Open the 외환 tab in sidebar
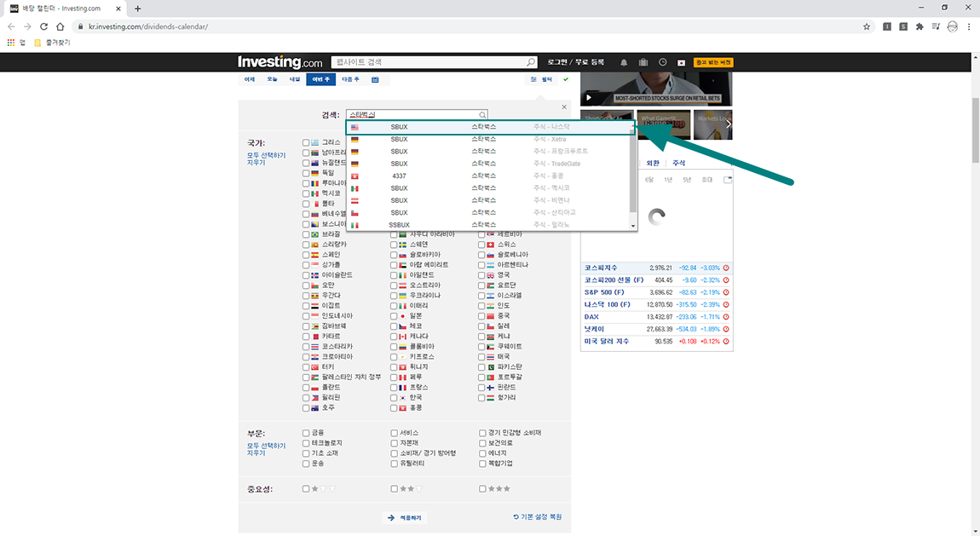 [653, 163]
